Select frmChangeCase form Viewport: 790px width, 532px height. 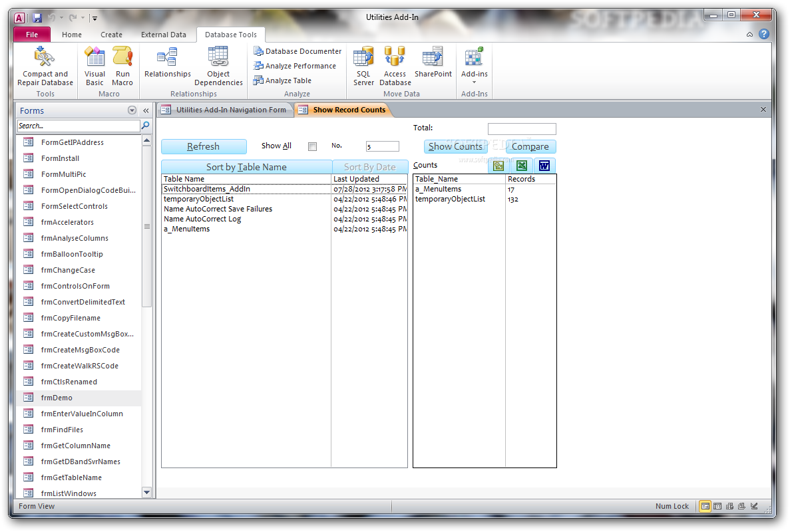79,270
